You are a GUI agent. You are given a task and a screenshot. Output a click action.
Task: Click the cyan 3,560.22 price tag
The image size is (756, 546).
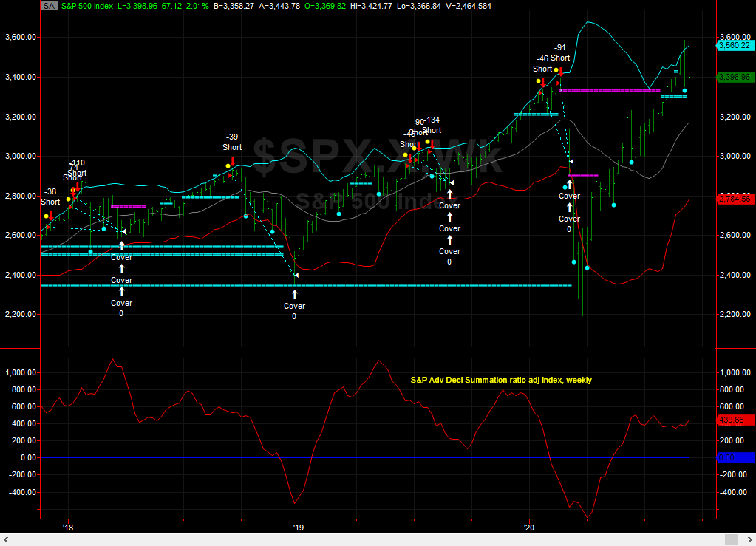click(x=735, y=45)
